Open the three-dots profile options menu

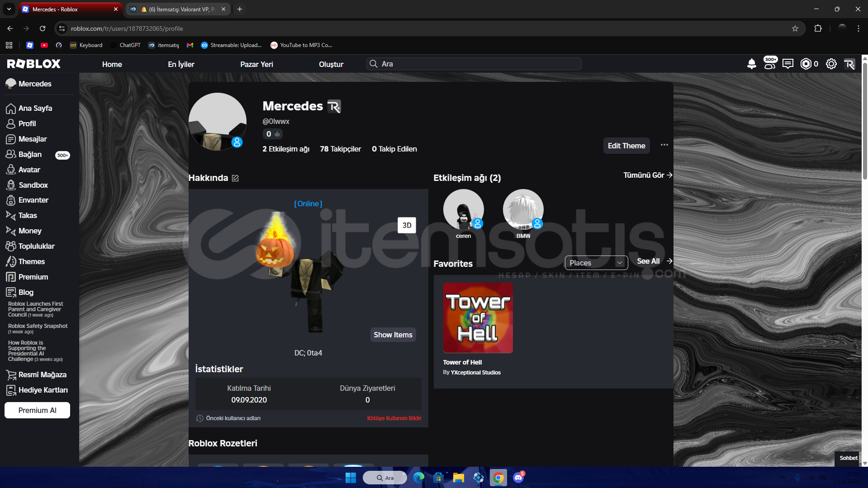pyautogui.click(x=664, y=145)
